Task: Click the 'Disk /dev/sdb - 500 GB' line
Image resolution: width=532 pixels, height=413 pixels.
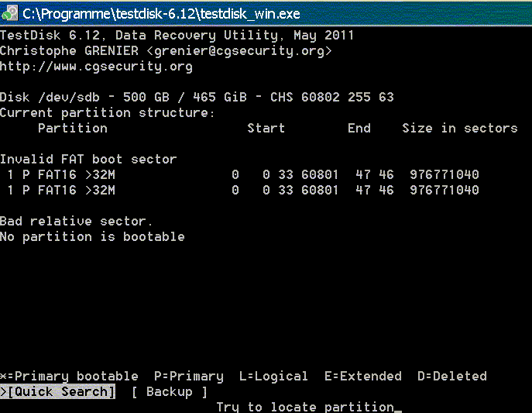Action: tap(197, 98)
